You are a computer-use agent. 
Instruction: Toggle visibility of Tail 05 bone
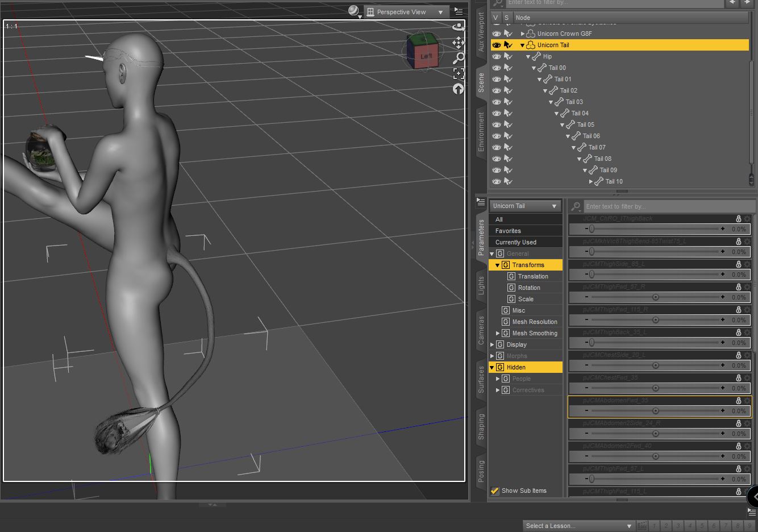point(497,124)
